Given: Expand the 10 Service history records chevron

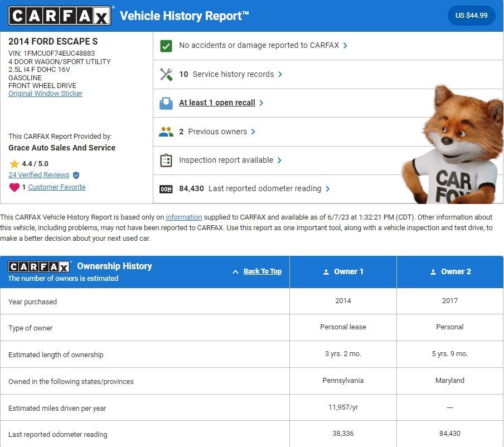Looking at the screenshot, I should [280, 74].
